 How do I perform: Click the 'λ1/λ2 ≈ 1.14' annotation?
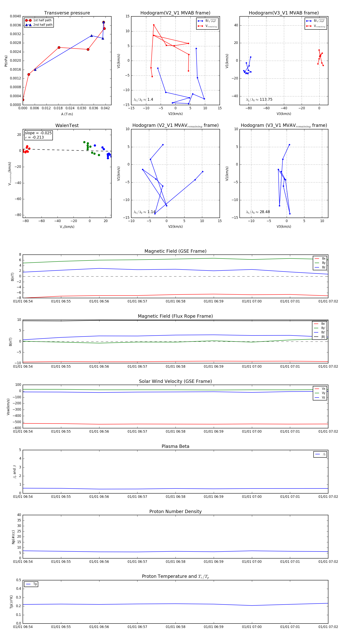tap(145, 212)
